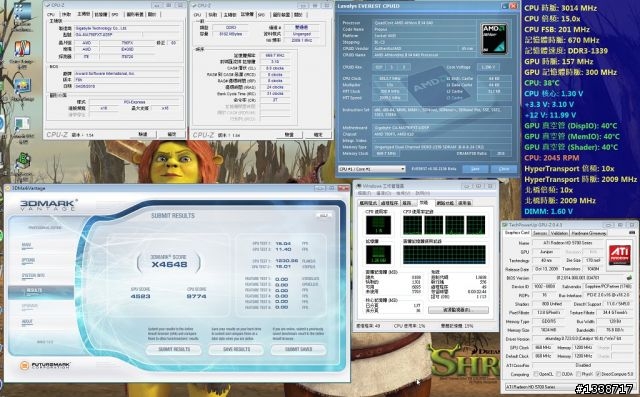Click the SUBMIT SAVED button in 3DMark Vantage
640x397 pixels.
[298, 350]
